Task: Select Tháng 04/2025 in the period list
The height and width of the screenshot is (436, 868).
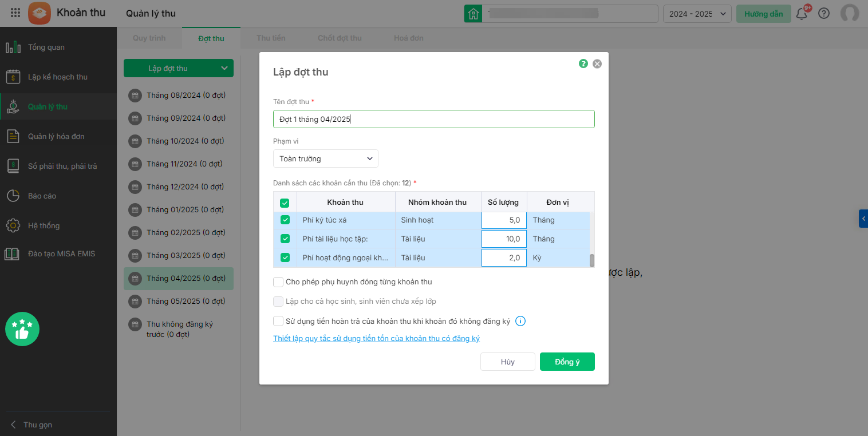Action: 179,279
